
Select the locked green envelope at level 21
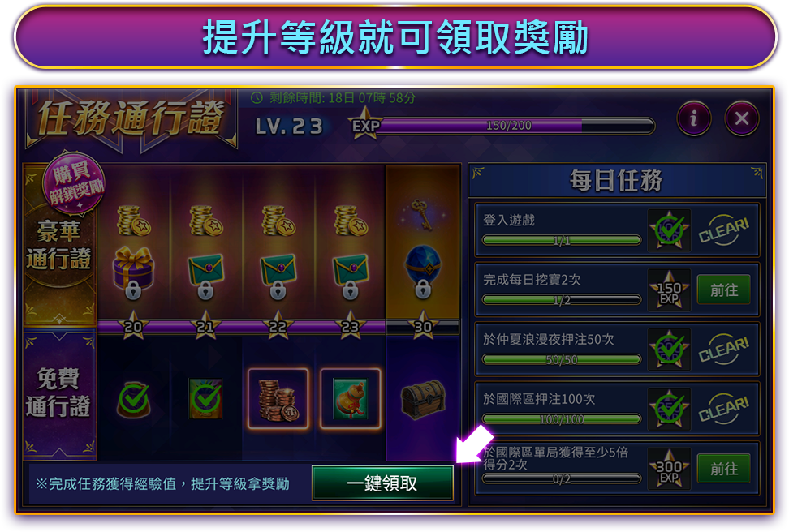pyautogui.click(x=205, y=276)
